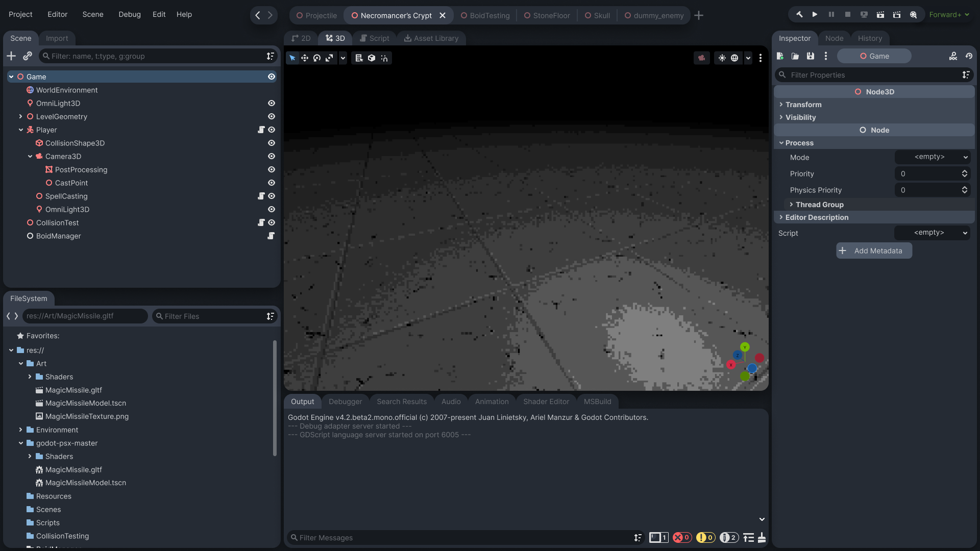Select the Rotate mode tool
This screenshot has height=551, width=980.
[317, 58]
